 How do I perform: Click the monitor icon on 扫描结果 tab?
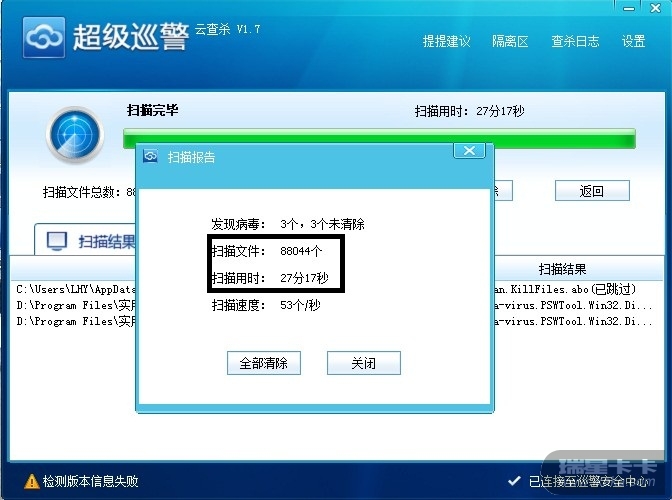57,242
